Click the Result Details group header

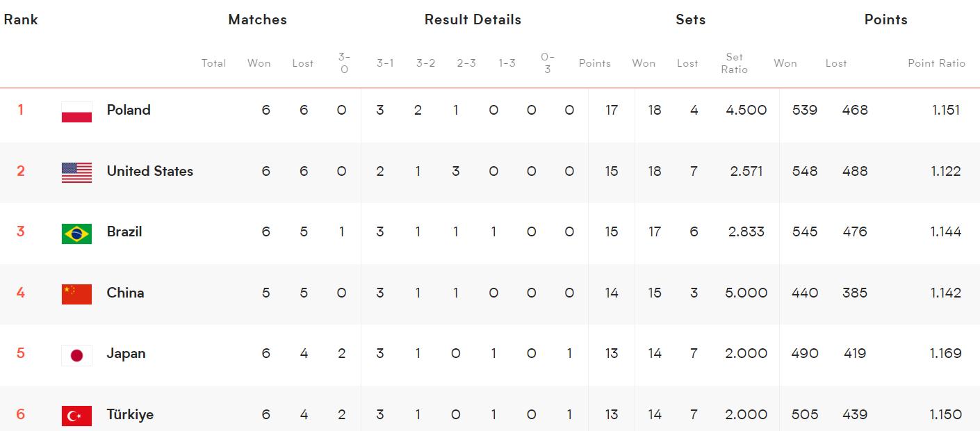click(473, 19)
